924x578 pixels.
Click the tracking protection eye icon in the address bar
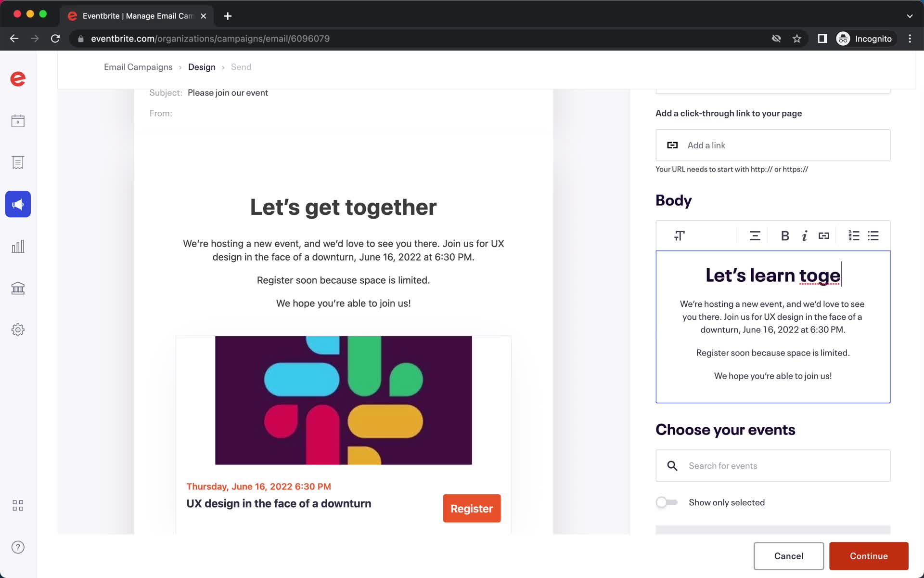coord(776,39)
